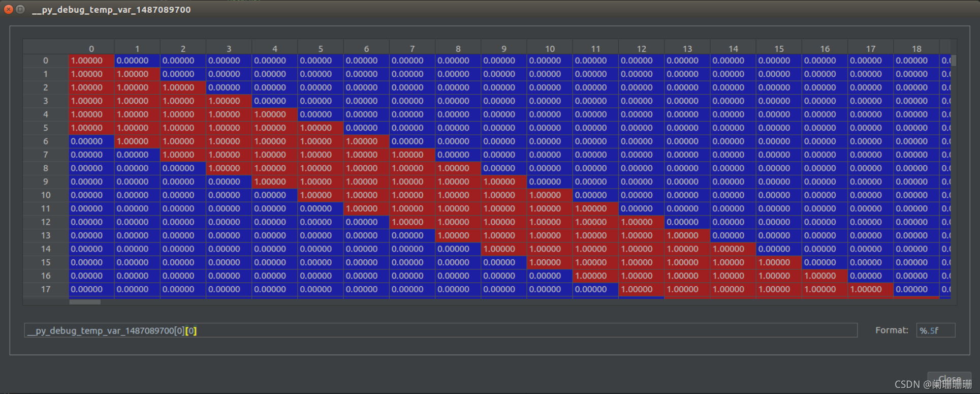Click cell row 17, column 18 showing 0.00000
The image size is (980, 394).
pyautogui.click(x=916, y=289)
